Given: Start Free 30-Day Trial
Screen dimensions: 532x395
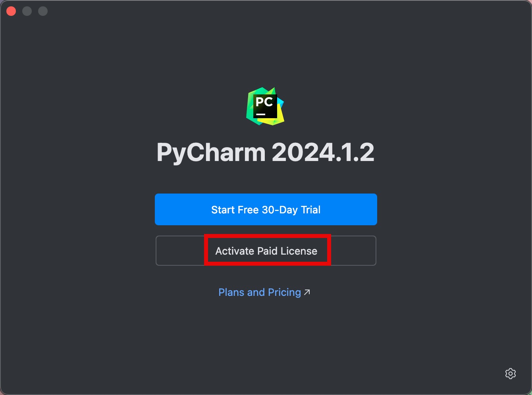Looking at the screenshot, I should click(x=266, y=209).
